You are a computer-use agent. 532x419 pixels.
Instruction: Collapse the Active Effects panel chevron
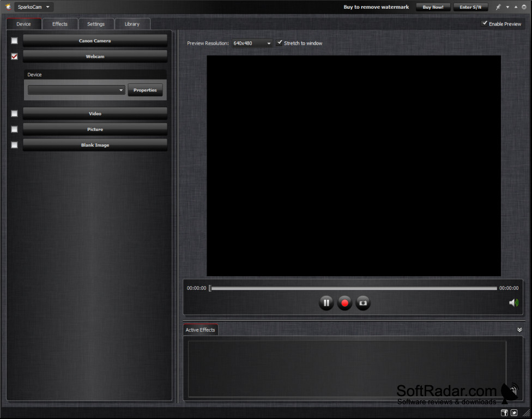pos(519,330)
